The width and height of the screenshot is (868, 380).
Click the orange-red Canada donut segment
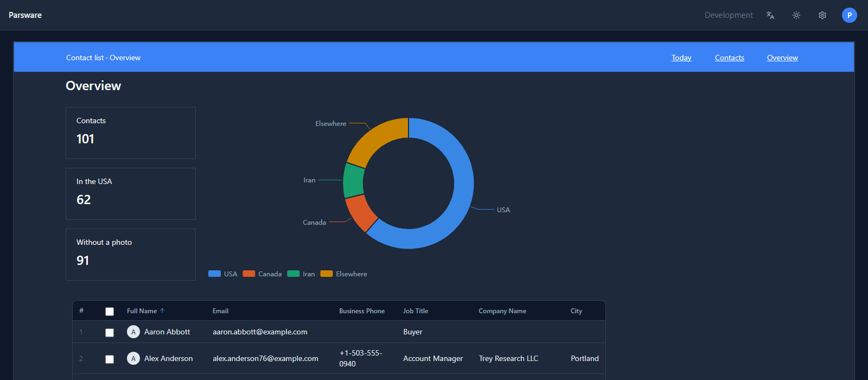[x=361, y=212]
